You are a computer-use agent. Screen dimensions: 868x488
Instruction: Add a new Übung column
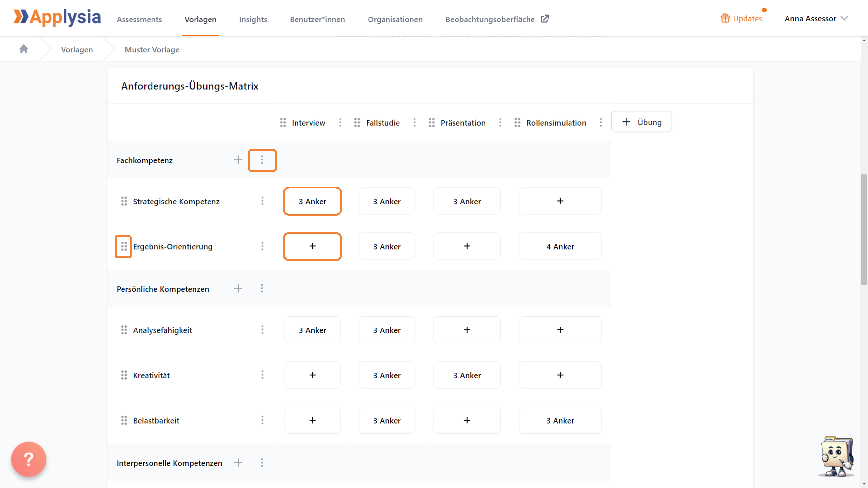pos(641,122)
